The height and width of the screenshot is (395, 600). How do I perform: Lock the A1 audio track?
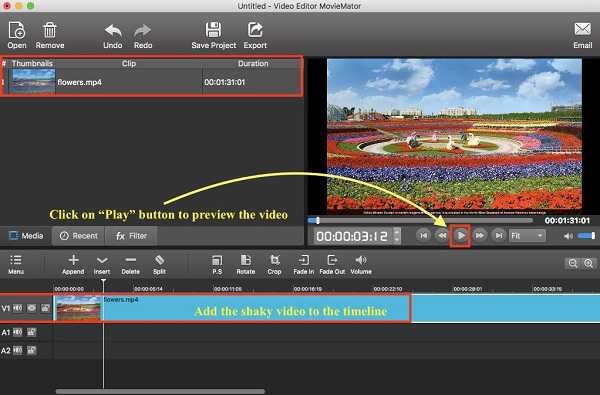[x=32, y=332]
